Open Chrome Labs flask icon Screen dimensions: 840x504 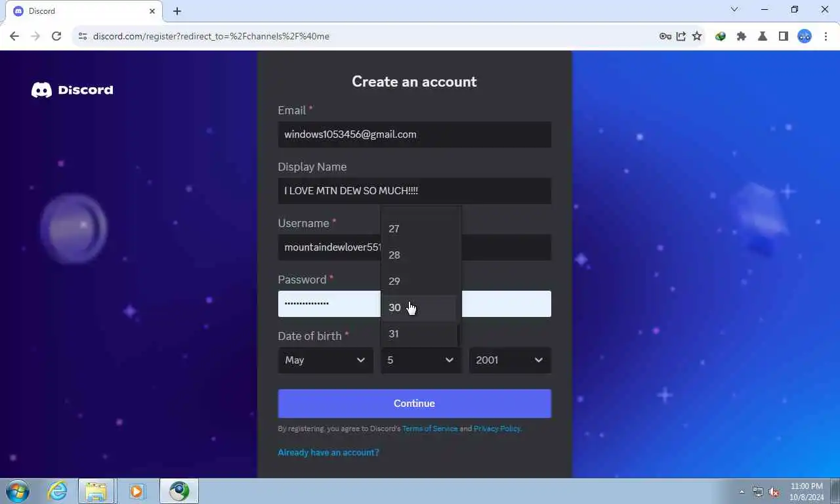coord(763,36)
